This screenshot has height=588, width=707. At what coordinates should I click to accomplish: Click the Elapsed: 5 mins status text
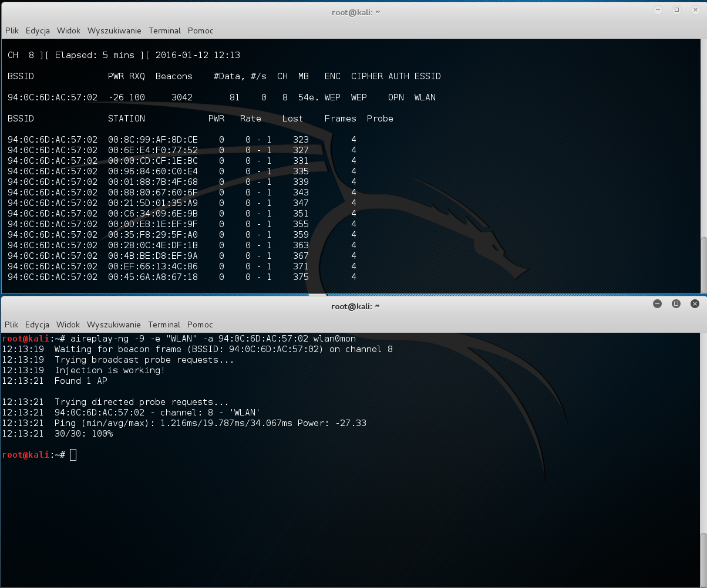[x=95, y=55]
